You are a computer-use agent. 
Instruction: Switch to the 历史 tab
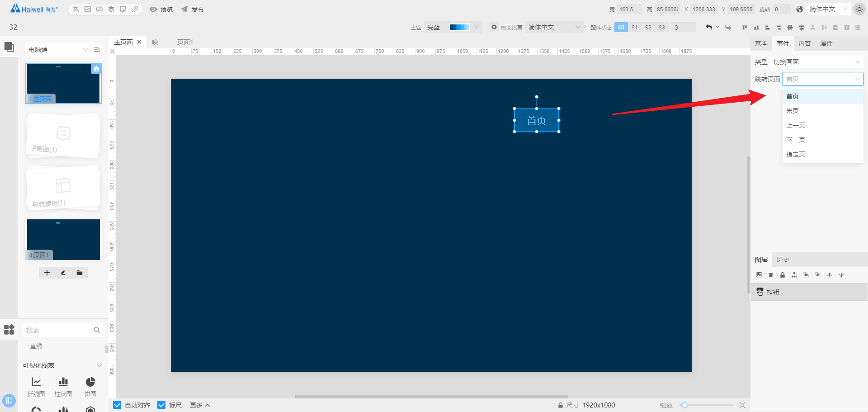(x=783, y=260)
